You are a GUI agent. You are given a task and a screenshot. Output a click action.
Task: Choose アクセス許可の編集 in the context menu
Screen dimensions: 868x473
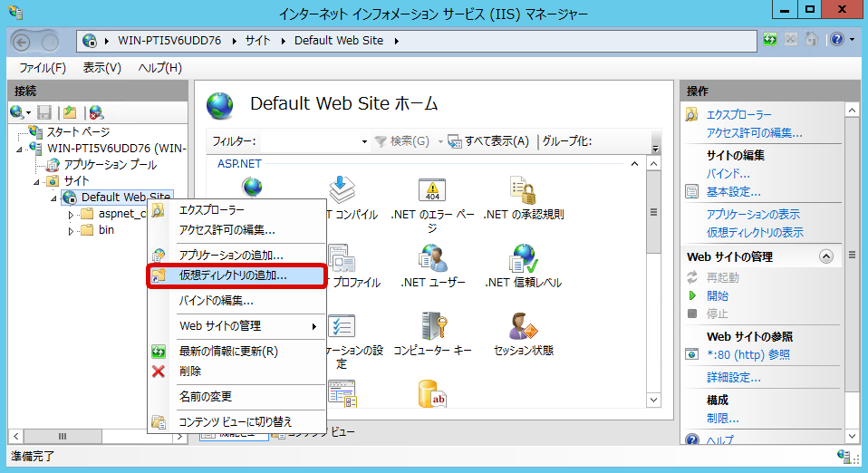click(x=236, y=230)
